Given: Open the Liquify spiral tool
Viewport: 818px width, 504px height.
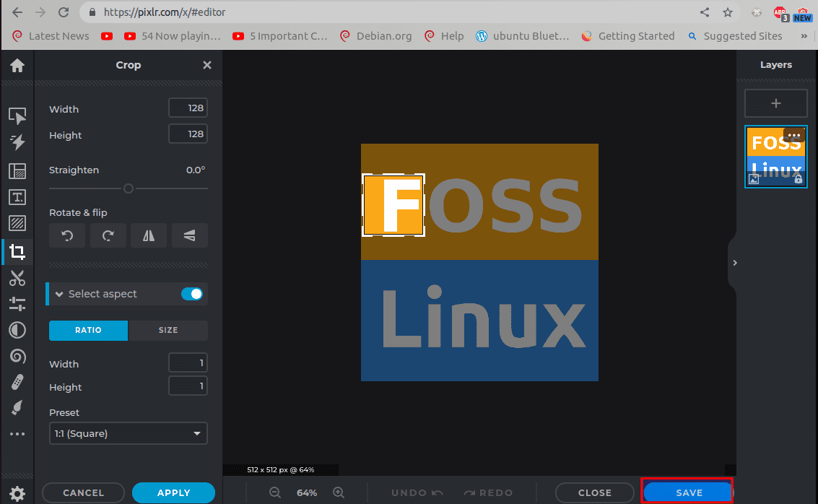Looking at the screenshot, I should coord(17,357).
